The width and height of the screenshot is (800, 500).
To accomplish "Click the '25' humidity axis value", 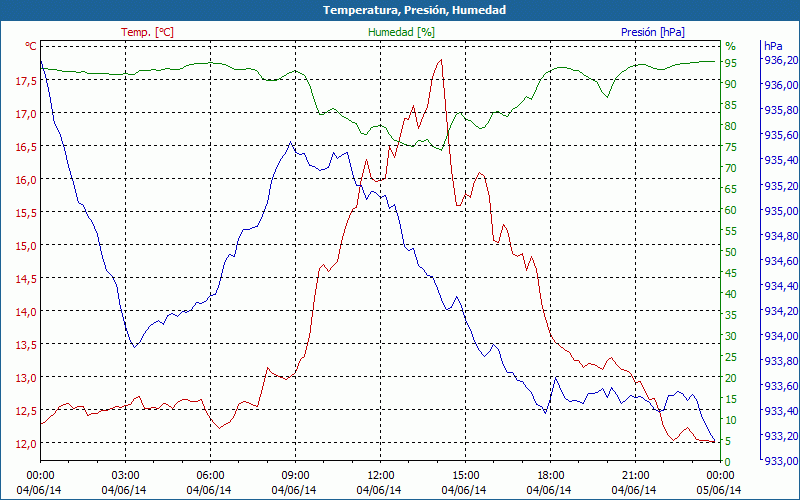I will (x=731, y=357).
